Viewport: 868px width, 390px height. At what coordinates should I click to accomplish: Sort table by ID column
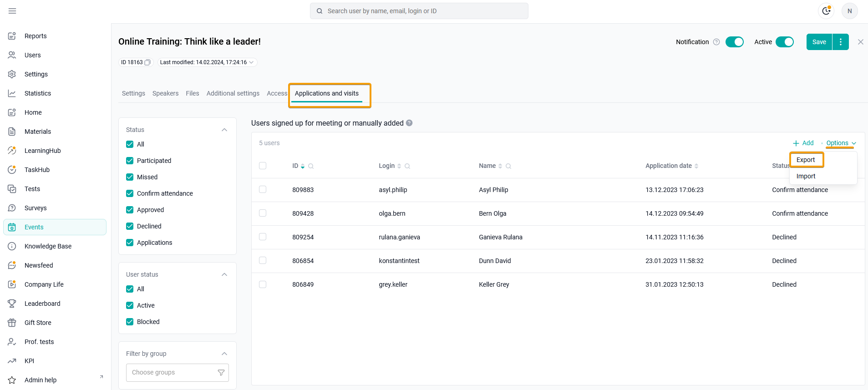(303, 166)
